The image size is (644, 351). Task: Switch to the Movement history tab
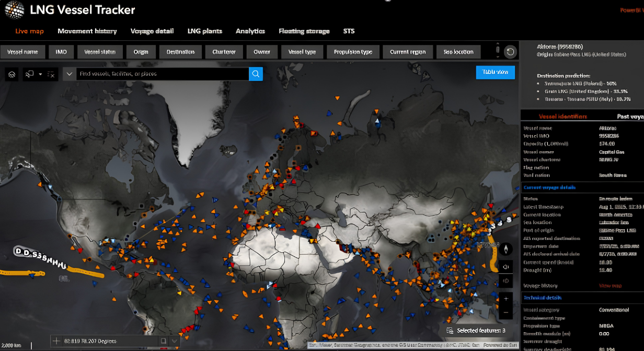click(87, 31)
